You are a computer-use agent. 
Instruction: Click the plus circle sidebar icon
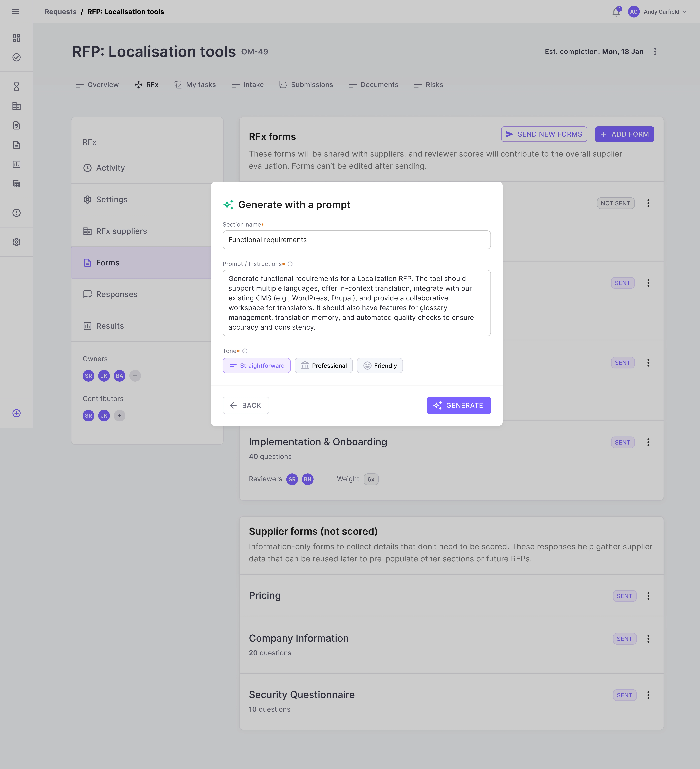click(x=16, y=413)
